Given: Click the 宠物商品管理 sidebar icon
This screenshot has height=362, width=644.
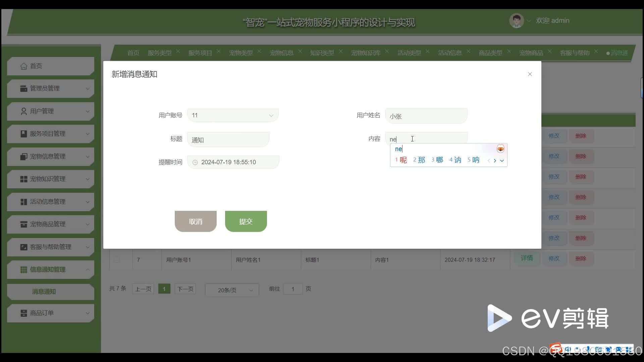Looking at the screenshot, I should [x=23, y=224].
